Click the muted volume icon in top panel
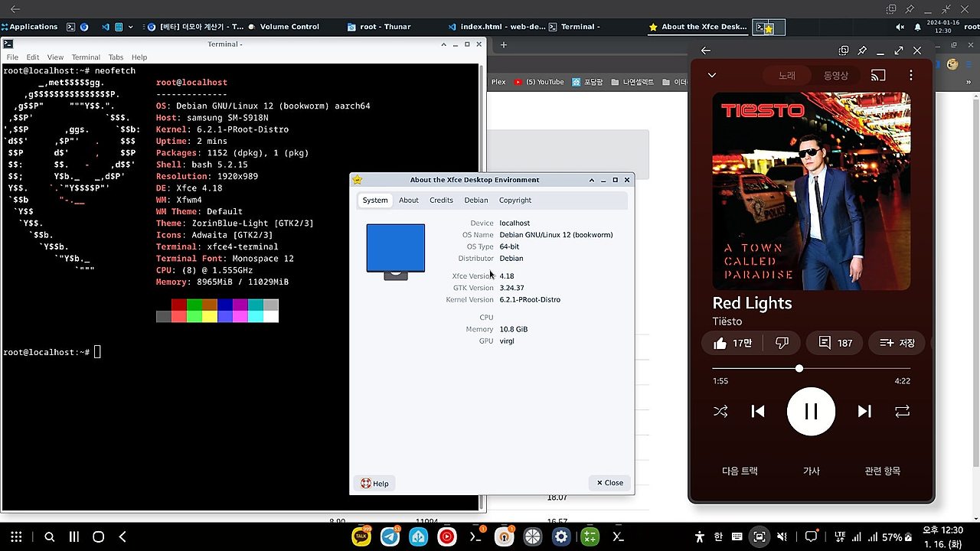 pyautogui.click(x=900, y=27)
